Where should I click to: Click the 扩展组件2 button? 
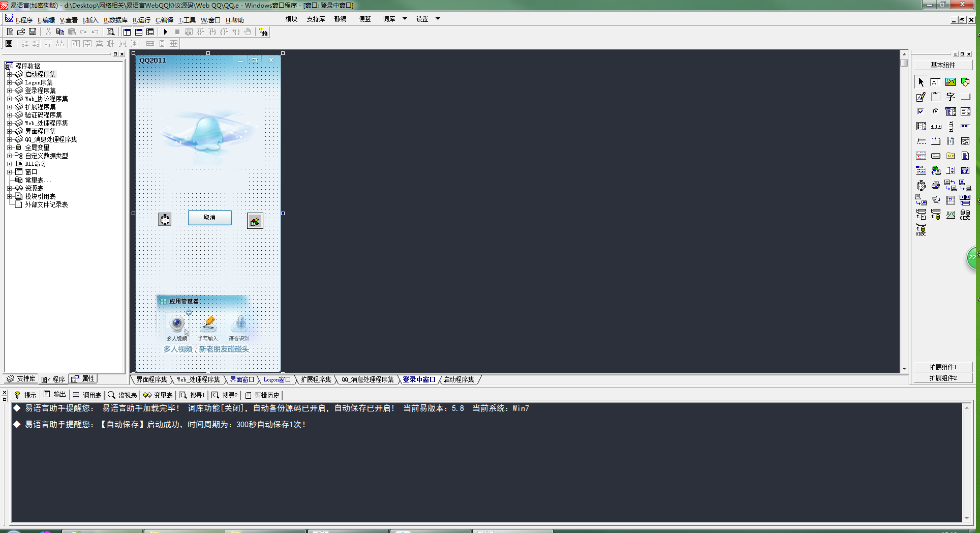click(943, 378)
